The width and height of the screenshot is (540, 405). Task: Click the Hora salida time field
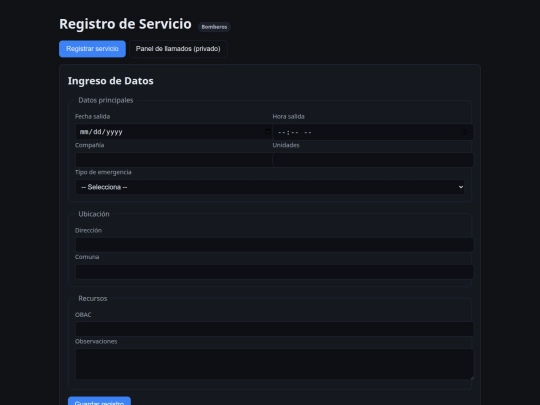click(373, 132)
